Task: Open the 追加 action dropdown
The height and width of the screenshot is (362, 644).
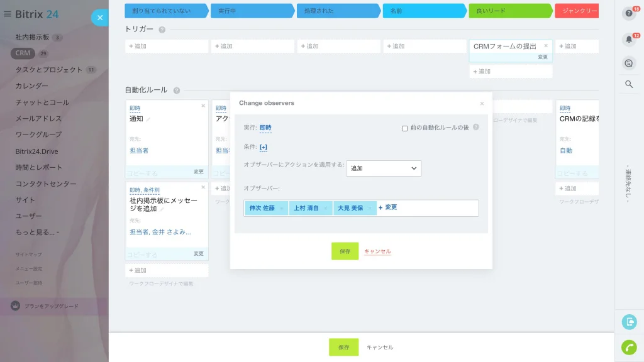Action: [x=384, y=168]
